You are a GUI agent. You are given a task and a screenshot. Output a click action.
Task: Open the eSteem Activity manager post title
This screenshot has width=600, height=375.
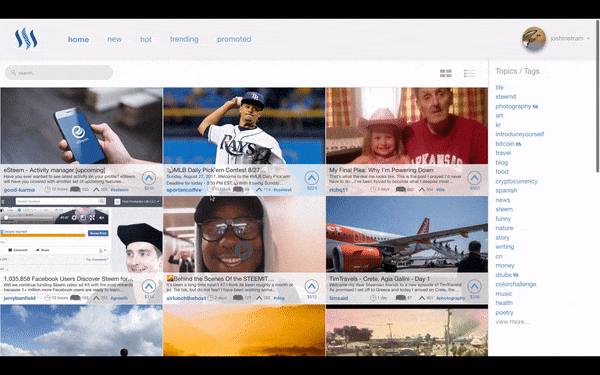54,170
